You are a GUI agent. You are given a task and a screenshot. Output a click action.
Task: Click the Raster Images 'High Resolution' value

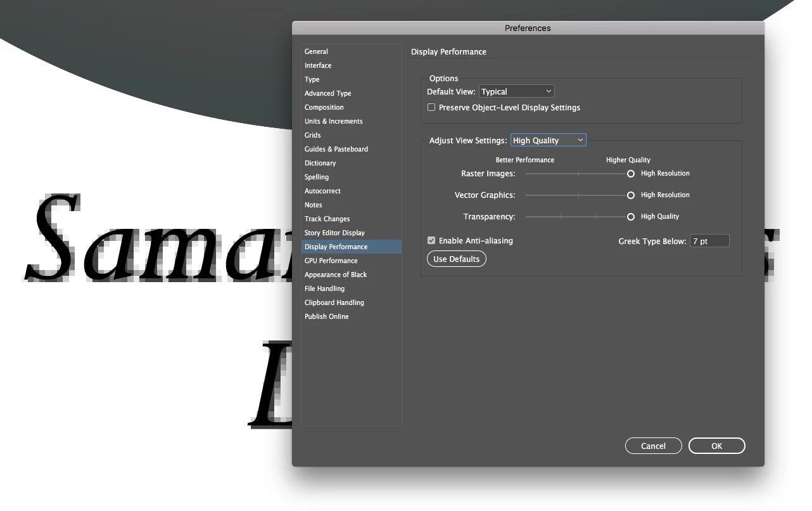click(x=665, y=173)
